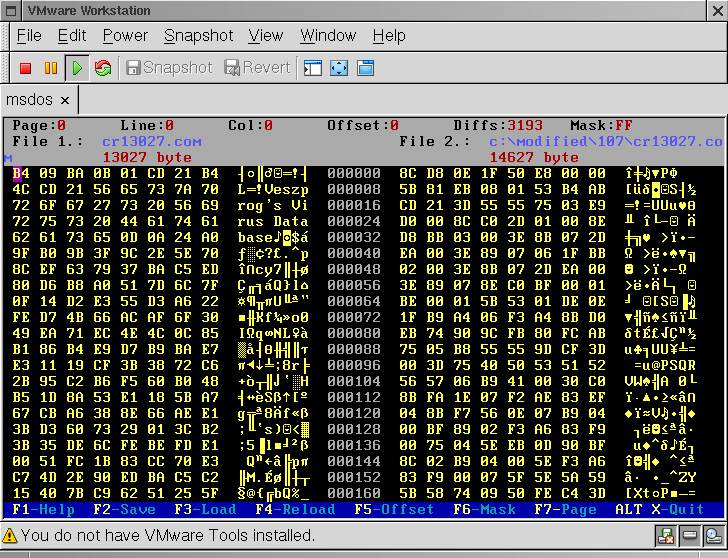The height and width of the screenshot is (558, 728).
Task: Click offset 000080 in the middle column
Action: click(x=354, y=334)
